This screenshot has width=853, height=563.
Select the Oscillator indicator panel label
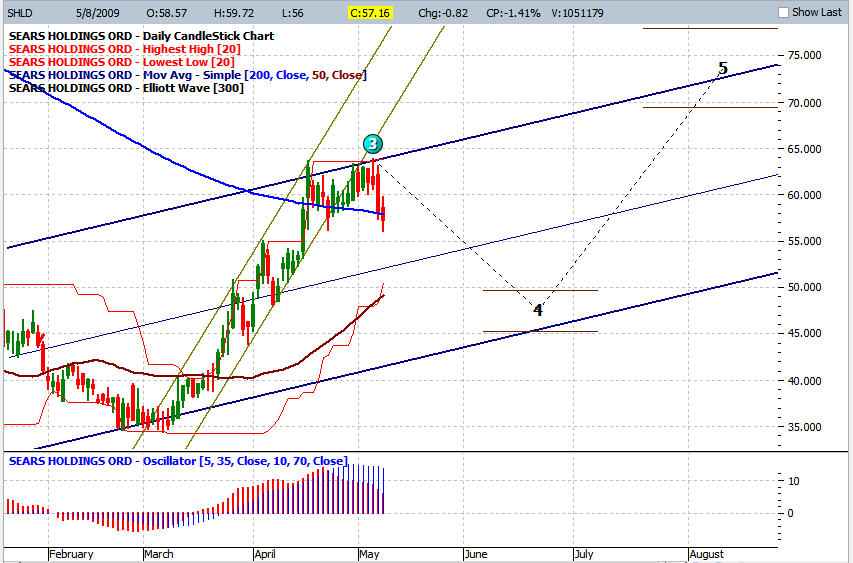[x=178, y=461]
